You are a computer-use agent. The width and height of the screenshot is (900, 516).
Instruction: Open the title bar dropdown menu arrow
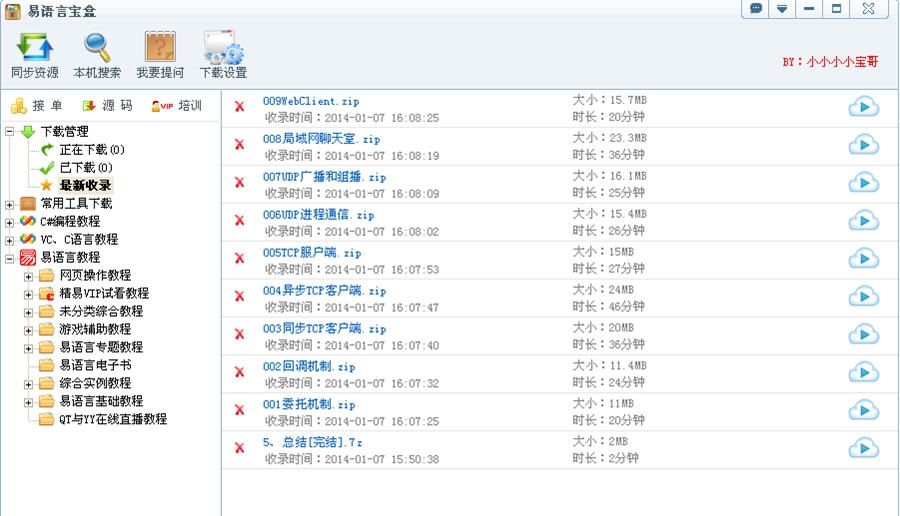pos(782,9)
